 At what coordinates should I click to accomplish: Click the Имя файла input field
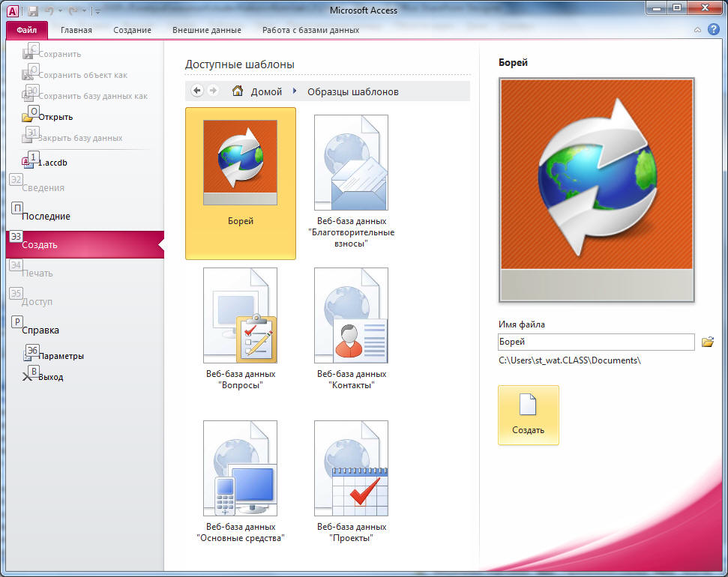click(596, 342)
